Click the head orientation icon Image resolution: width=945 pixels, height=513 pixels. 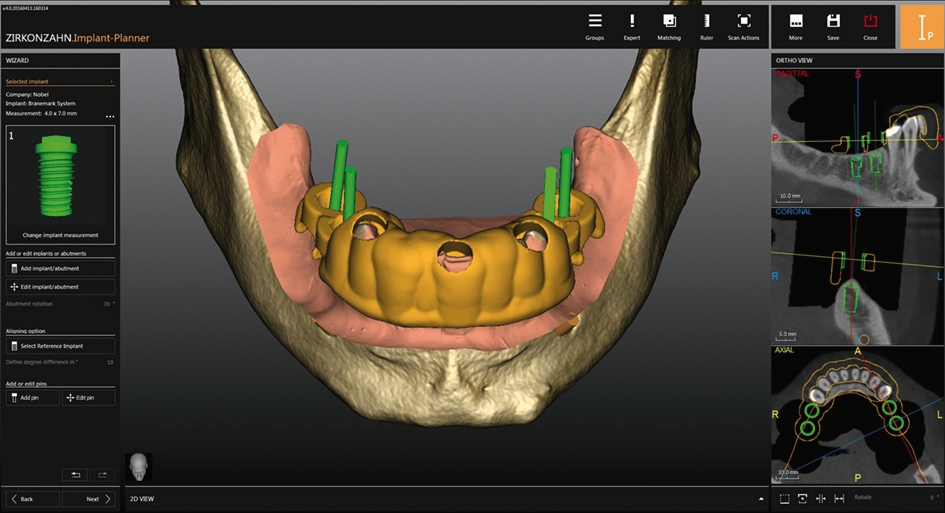138,468
